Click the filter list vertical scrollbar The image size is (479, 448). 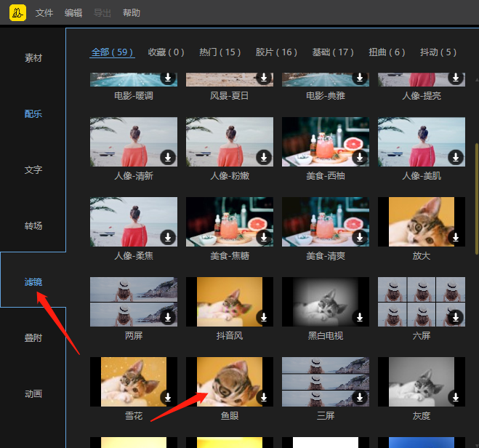tap(476, 196)
